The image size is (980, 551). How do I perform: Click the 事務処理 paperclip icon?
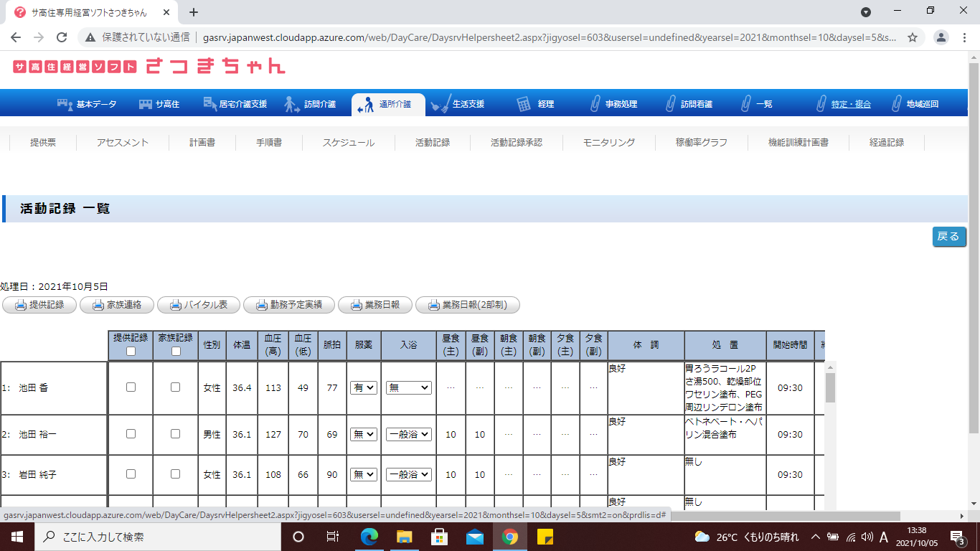point(595,104)
